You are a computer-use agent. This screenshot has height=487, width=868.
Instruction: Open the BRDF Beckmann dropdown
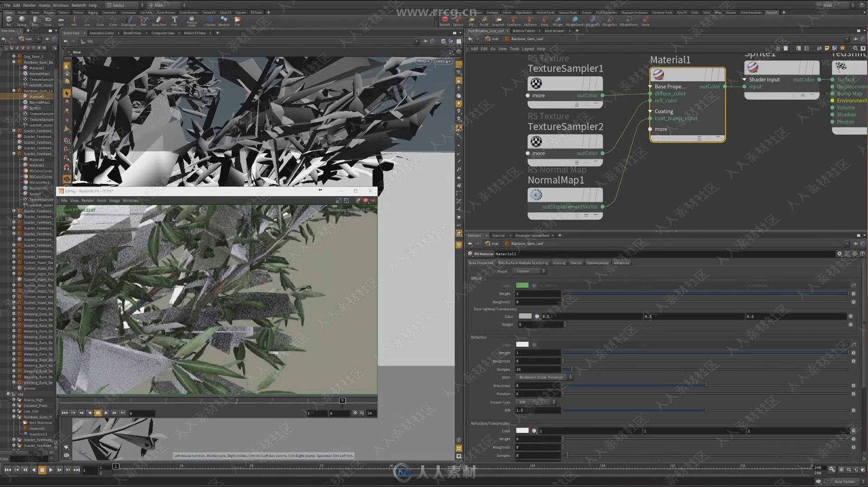(x=544, y=377)
